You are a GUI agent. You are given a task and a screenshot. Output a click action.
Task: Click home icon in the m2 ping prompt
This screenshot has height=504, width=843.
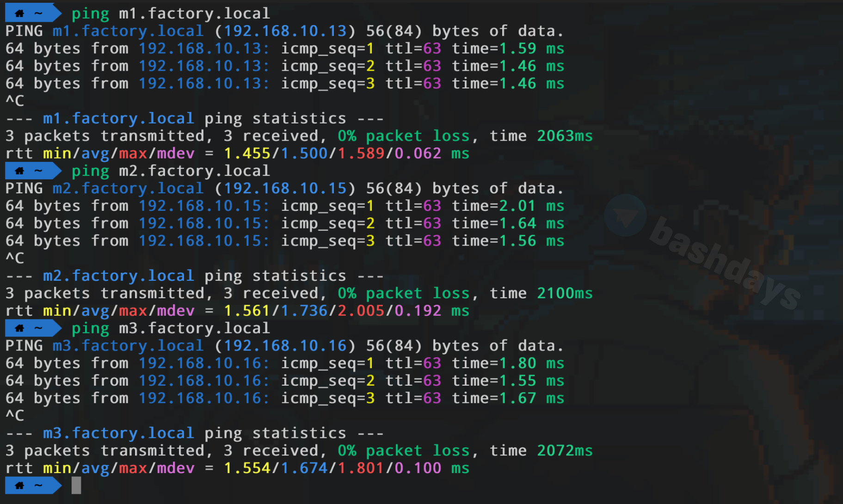point(19,171)
